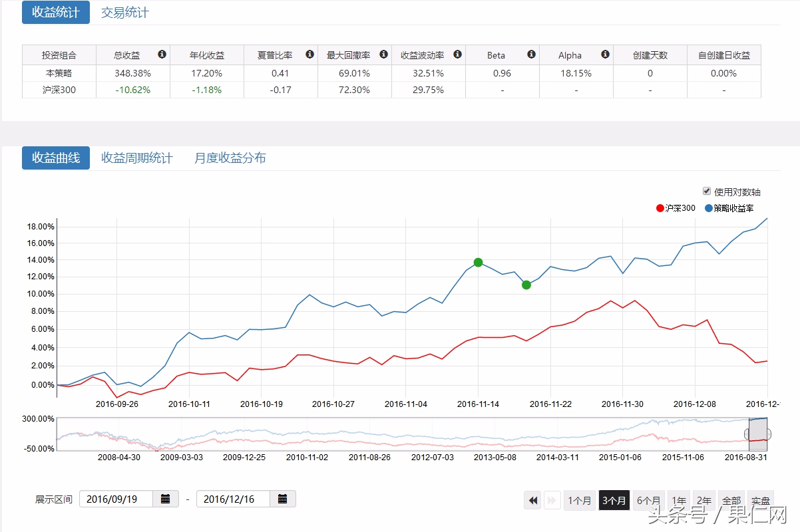Click the -10.62% total return cell
This screenshot has height=532, width=800.
[x=132, y=90]
